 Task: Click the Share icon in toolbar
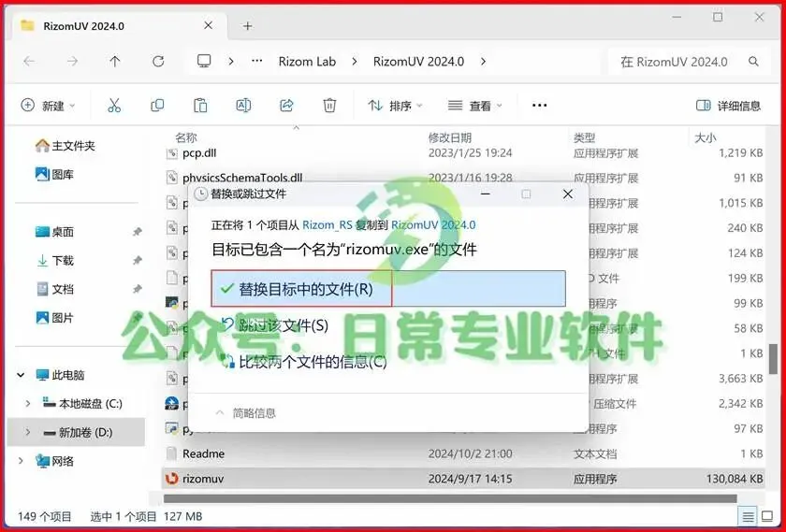[286, 106]
